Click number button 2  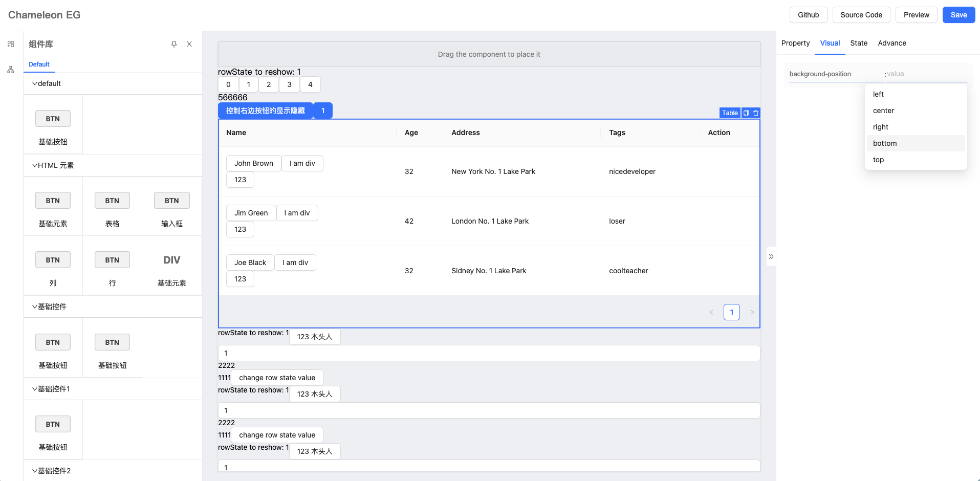pos(269,84)
